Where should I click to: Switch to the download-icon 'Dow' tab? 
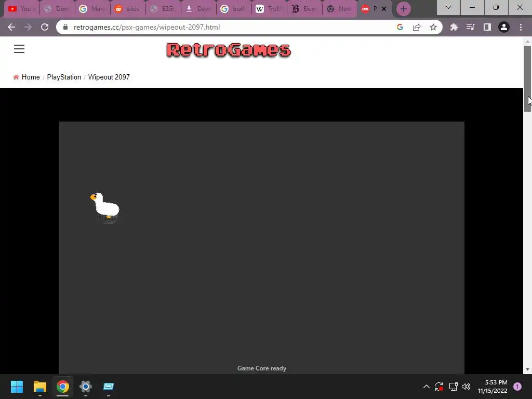(x=198, y=9)
